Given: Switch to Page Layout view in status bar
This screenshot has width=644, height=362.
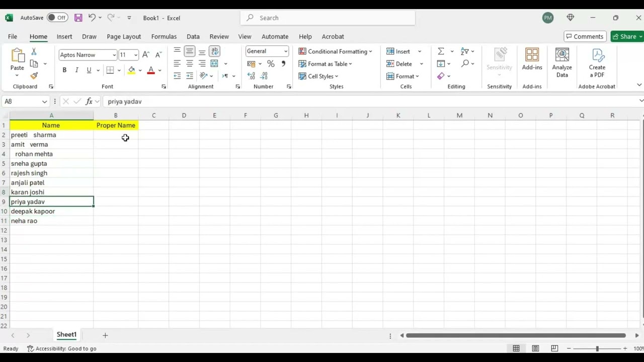Looking at the screenshot, I should [535, 348].
